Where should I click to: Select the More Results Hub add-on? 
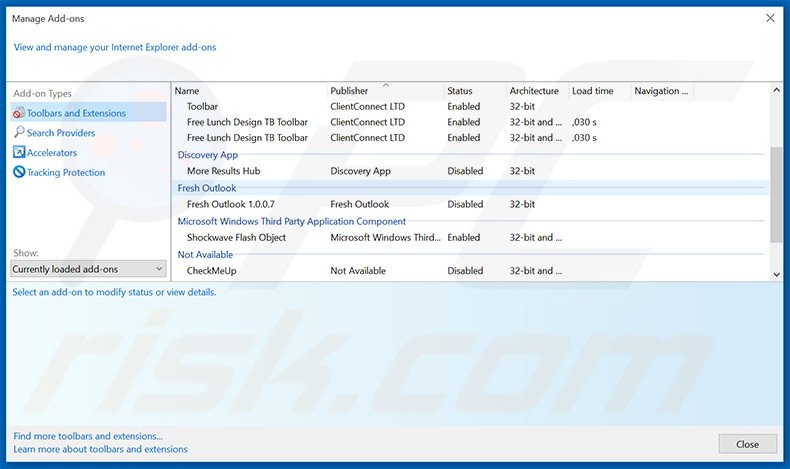[x=471, y=171]
